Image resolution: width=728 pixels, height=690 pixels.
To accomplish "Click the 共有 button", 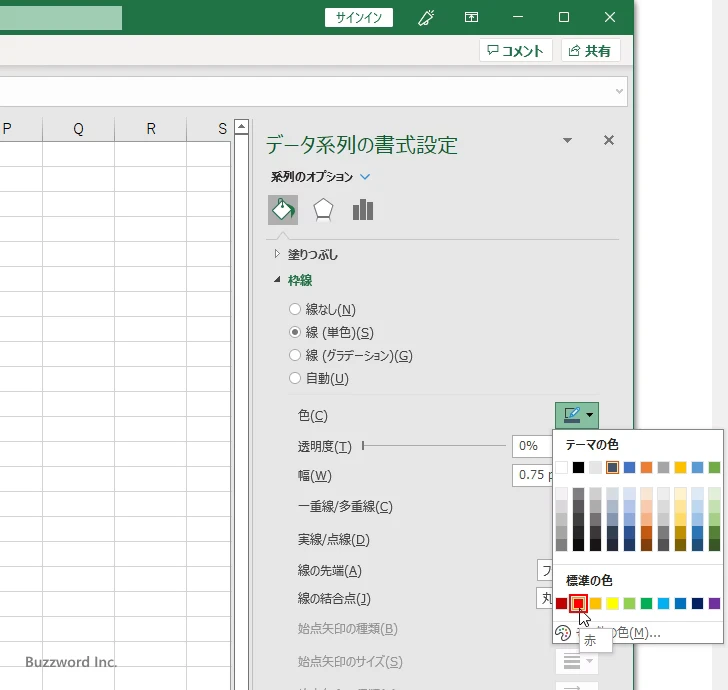I will coord(590,51).
